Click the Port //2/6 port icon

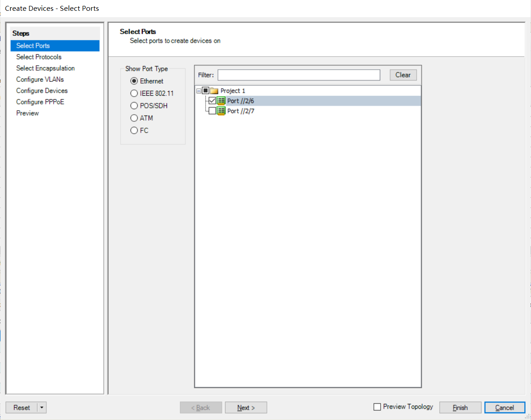tap(221, 101)
